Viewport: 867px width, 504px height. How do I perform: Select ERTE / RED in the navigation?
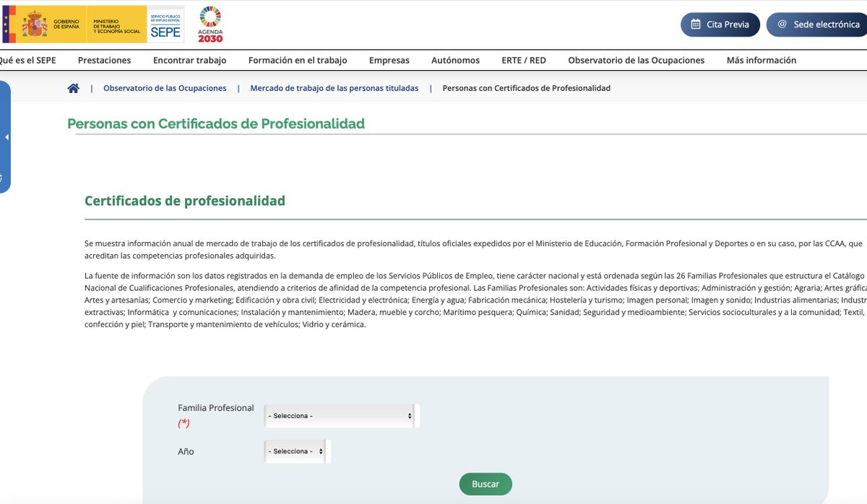524,61
